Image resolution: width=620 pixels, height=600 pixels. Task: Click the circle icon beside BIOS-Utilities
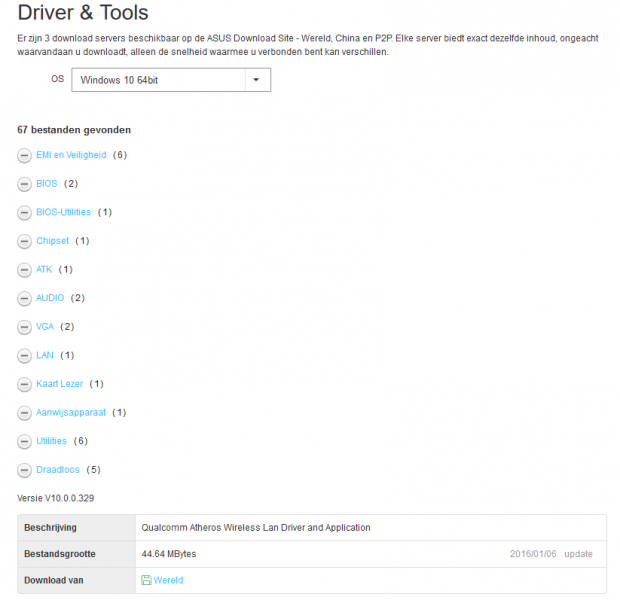[x=24, y=212]
